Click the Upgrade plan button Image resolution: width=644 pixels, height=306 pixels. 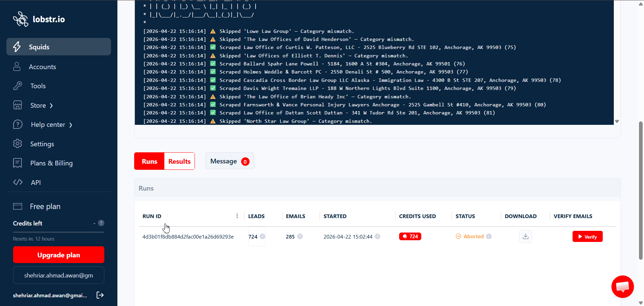[x=59, y=255]
